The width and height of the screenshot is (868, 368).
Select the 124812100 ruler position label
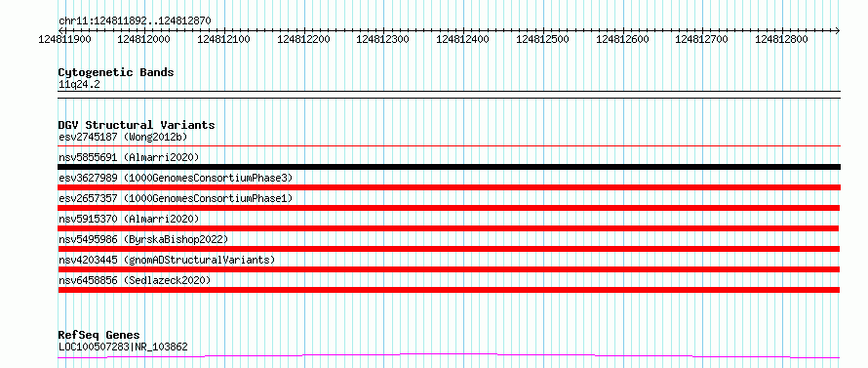point(223,39)
